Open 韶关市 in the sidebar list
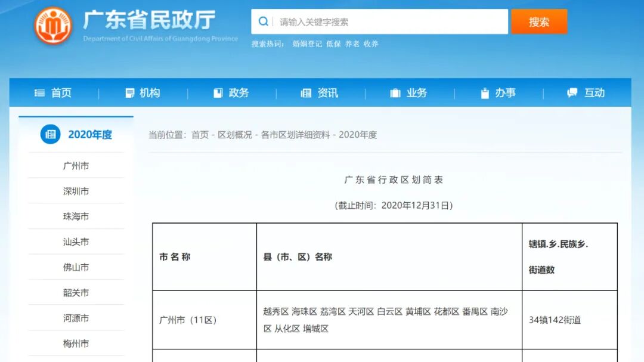The height and width of the screenshot is (362, 644). pyautogui.click(x=76, y=293)
